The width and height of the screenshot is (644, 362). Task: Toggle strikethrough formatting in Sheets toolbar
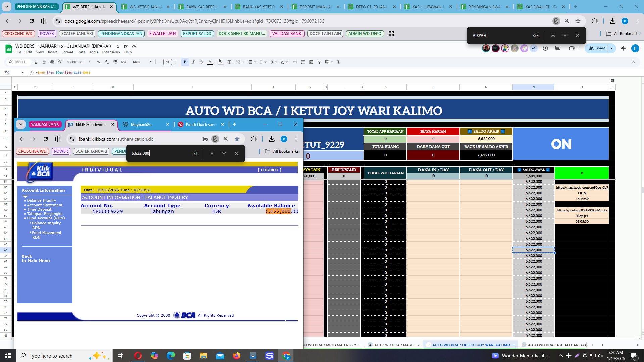(201, 62)
